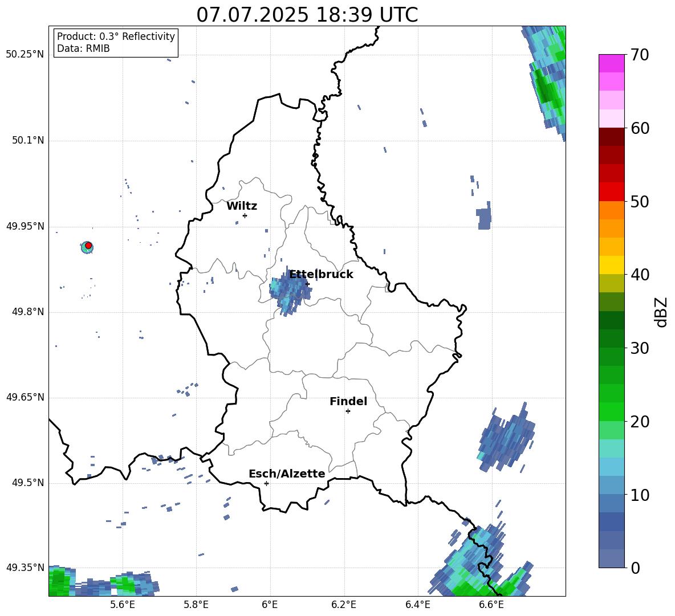Click the bright red colorbar segment above 50

click(x=611, y=192)
